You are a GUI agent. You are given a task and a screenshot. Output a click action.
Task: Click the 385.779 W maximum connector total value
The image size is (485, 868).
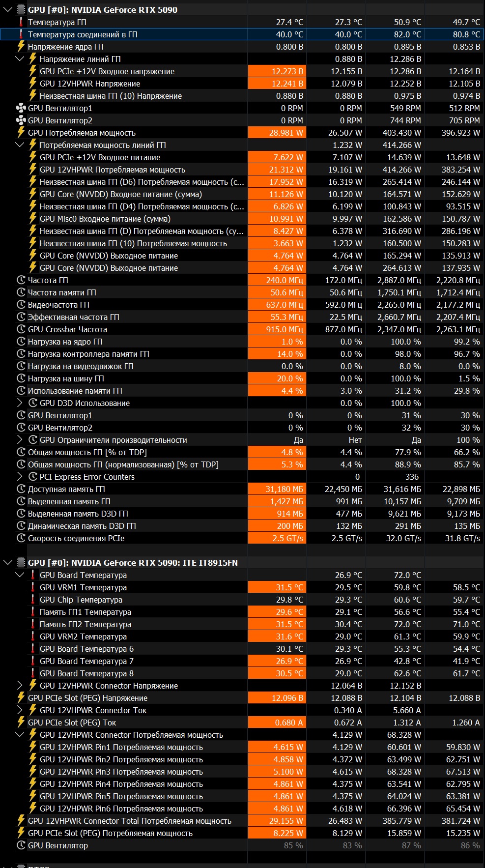(402, 821)
